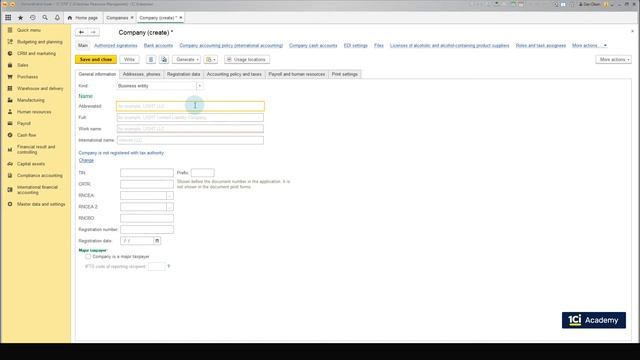Expand More actions dropdown on the toolbar right
Image resolution: width=640 pixels, height=360 pixels.
(613, 60)
